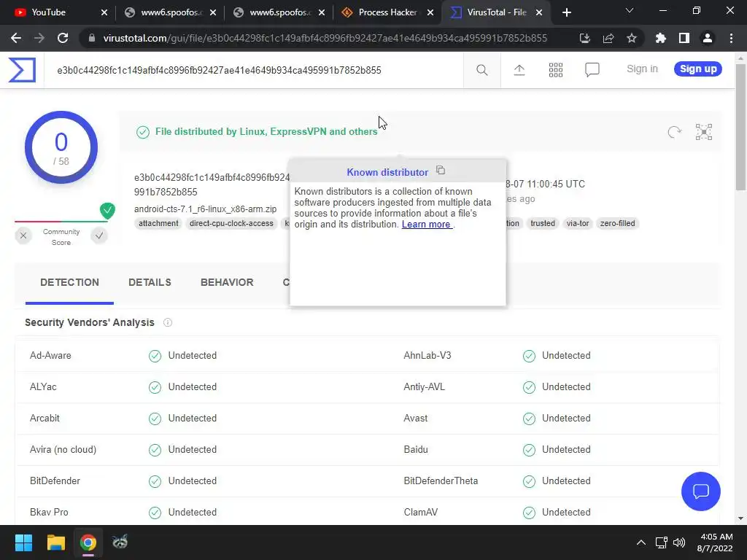Vote positive with the community check icon
Screen dimensions: 747x560
tap(99, 236)
